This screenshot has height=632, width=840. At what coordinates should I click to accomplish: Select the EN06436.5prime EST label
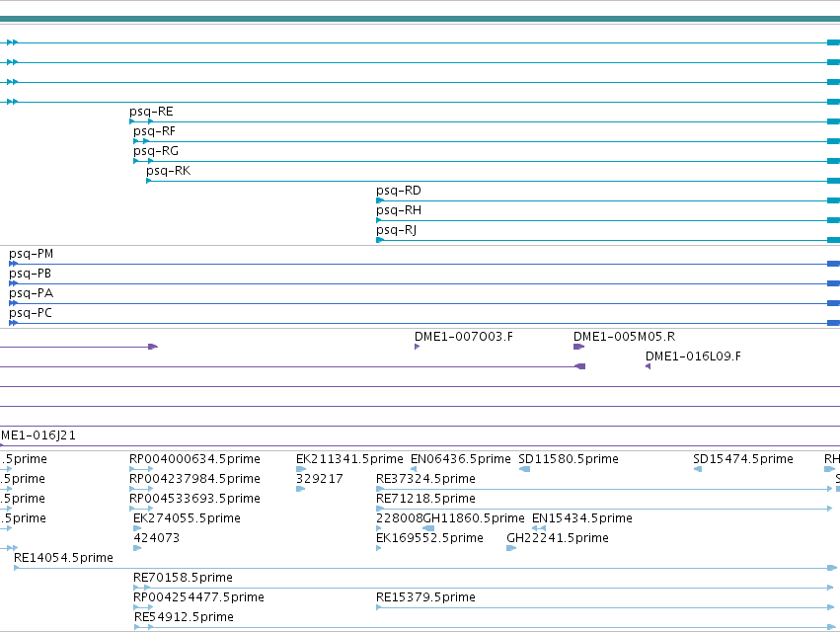click(x=461, y=459)
